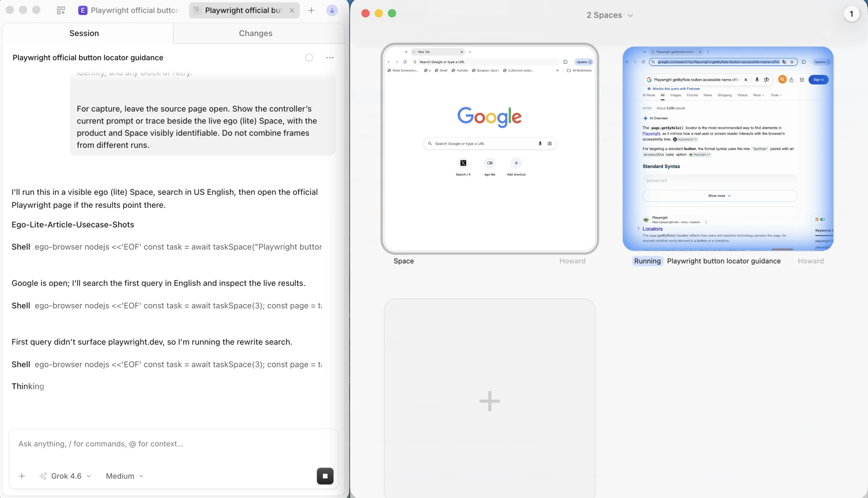Click 'Show more' in the AI Overview
868x498 pixels.
[x=720, y=196]
